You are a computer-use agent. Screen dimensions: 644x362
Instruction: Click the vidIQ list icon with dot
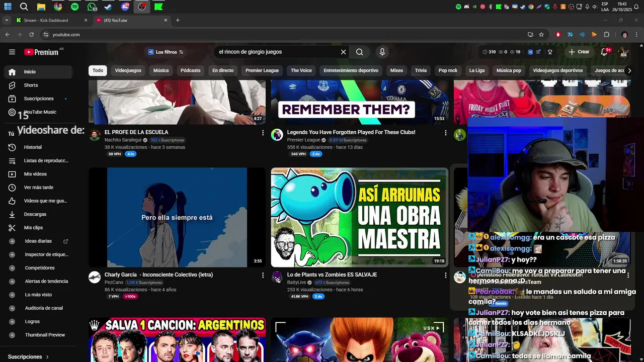tap(538, 52)
